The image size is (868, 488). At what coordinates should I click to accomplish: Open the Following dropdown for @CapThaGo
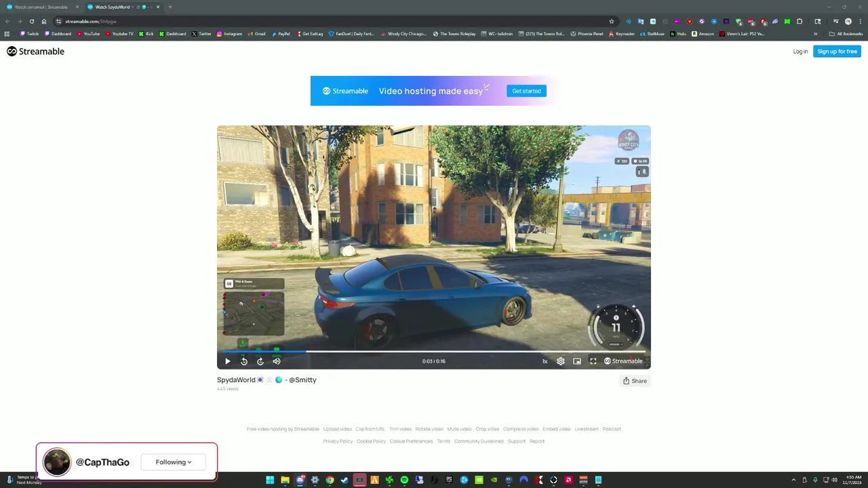coord(174,462)
